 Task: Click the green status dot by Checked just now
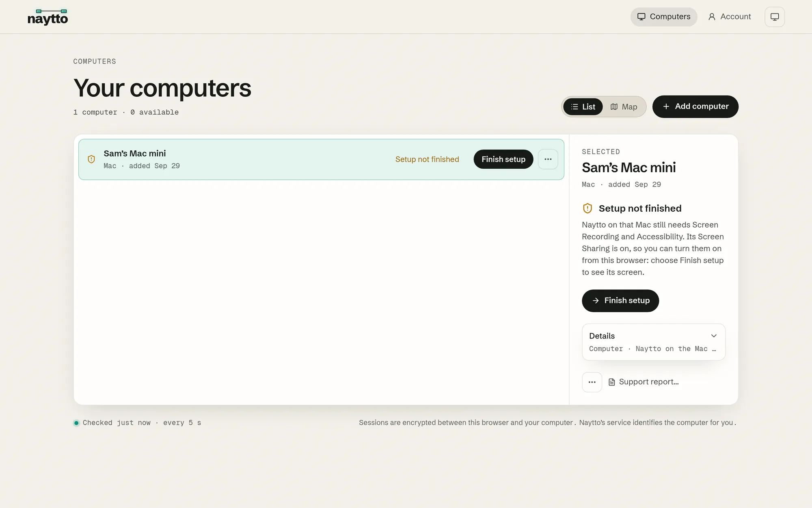[76, 423]
